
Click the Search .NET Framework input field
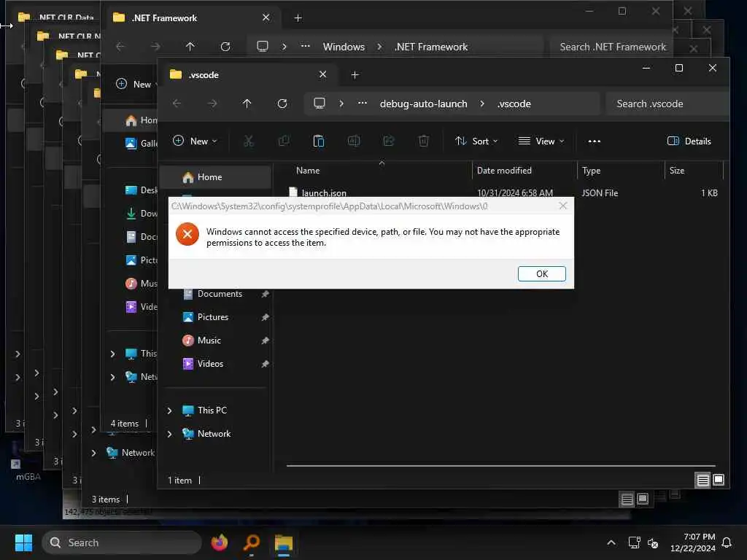coord(612,47)
